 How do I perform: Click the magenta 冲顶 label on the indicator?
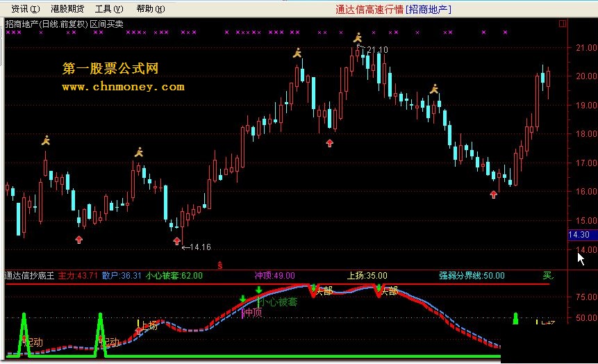point(253,313)
